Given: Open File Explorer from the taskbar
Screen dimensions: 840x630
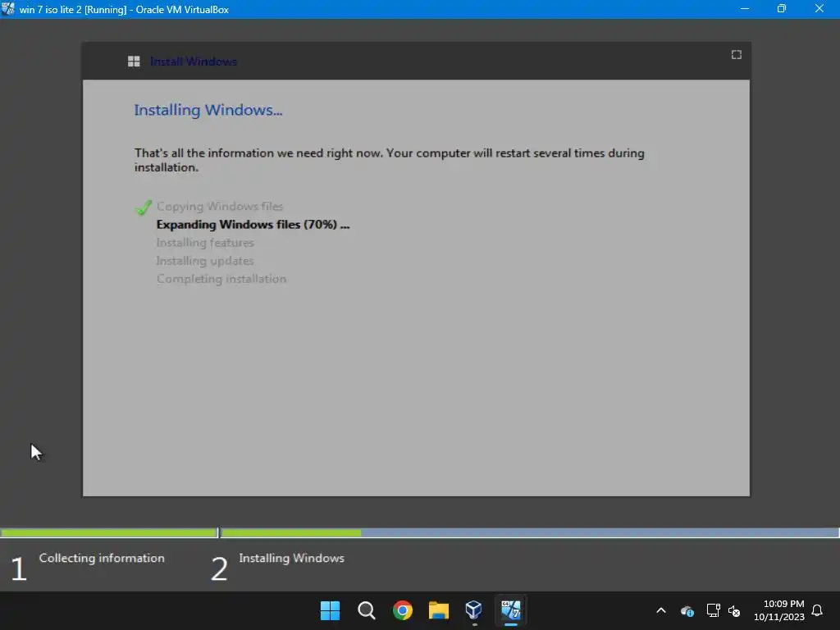Looking at the screenshot, I should 438,610.
